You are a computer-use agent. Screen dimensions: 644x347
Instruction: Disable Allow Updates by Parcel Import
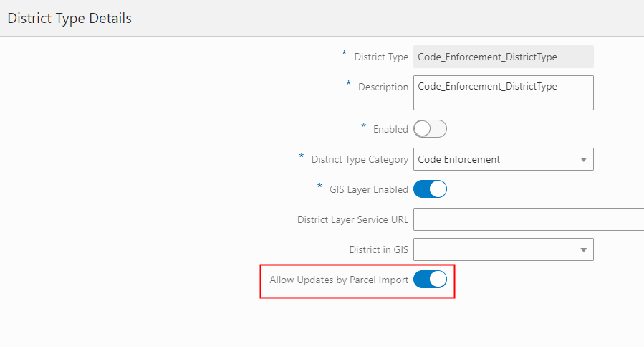click(430, 280)
